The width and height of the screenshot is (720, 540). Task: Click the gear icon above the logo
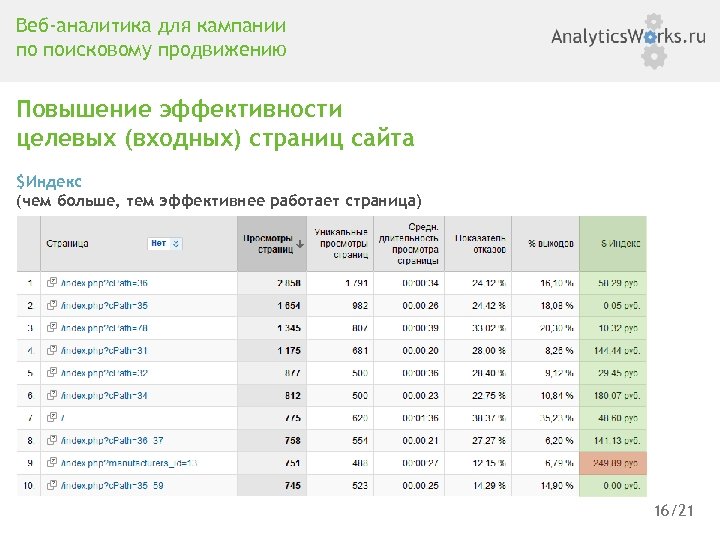[654, 20]
